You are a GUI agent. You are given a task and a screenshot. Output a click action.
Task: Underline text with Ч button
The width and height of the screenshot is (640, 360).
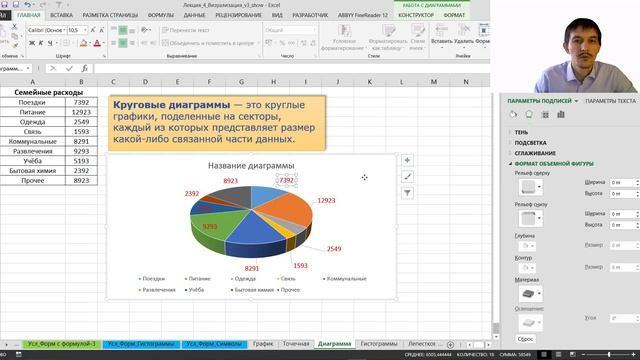tap(50, 43)
